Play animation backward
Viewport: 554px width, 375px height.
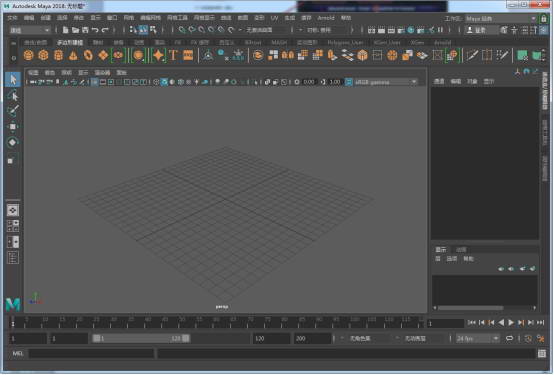[501, 322]
